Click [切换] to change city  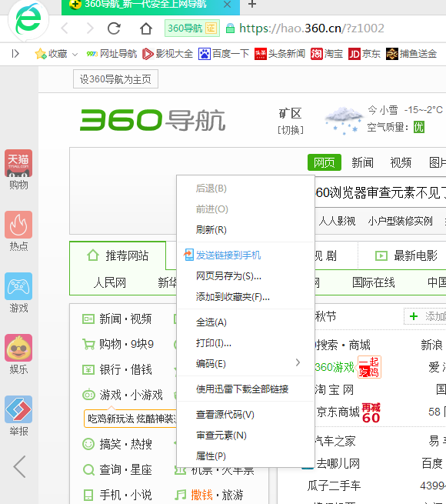click(x=291, y=130)
